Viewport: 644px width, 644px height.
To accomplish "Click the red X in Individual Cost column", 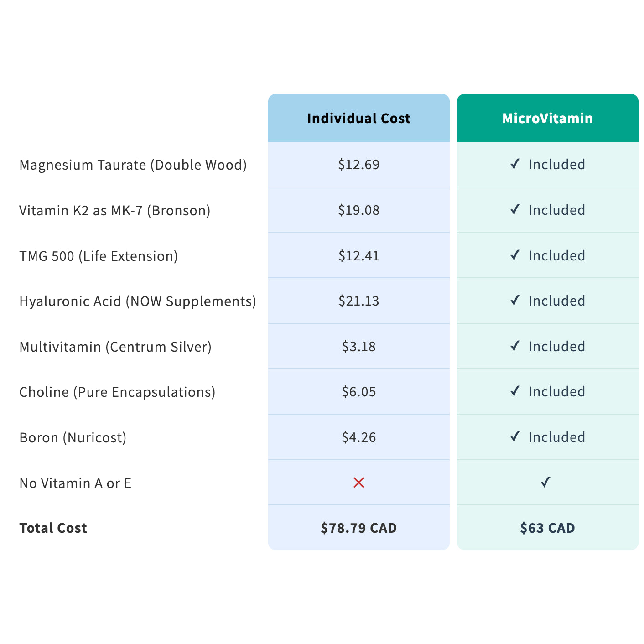I will [359, 483].
